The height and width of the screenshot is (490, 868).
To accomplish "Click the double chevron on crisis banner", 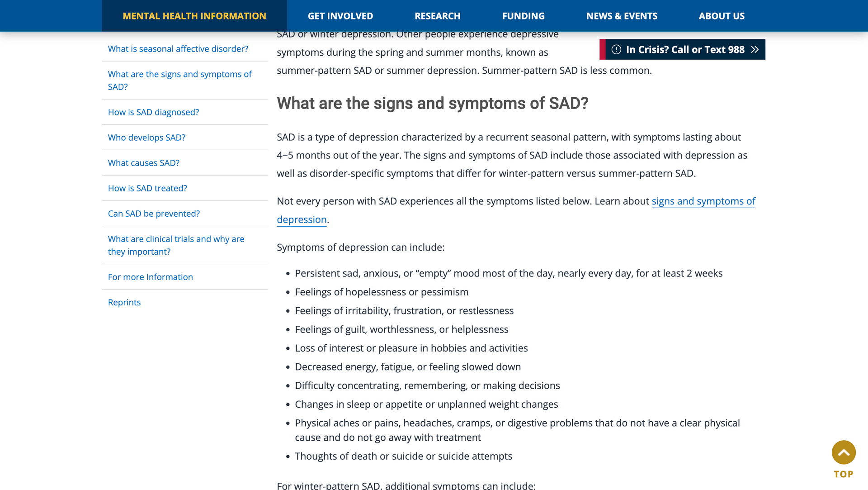I will [755, 50].
